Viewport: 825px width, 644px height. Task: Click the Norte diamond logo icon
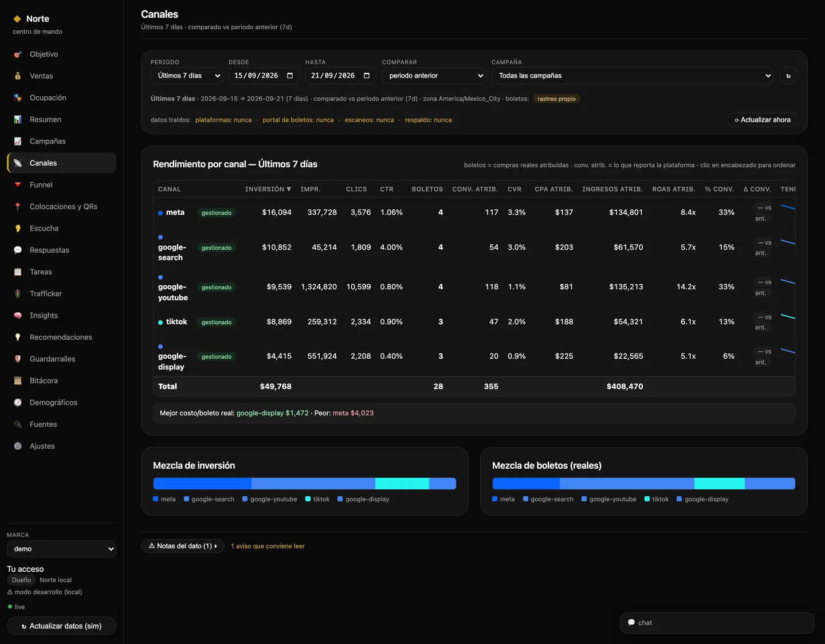[17, 19]
